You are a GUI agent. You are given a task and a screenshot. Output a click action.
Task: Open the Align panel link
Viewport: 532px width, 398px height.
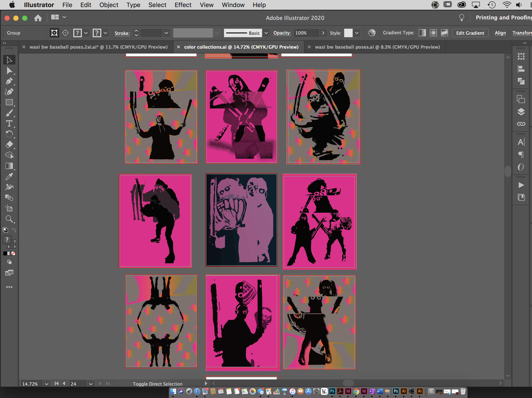click(x=500, y=33)
